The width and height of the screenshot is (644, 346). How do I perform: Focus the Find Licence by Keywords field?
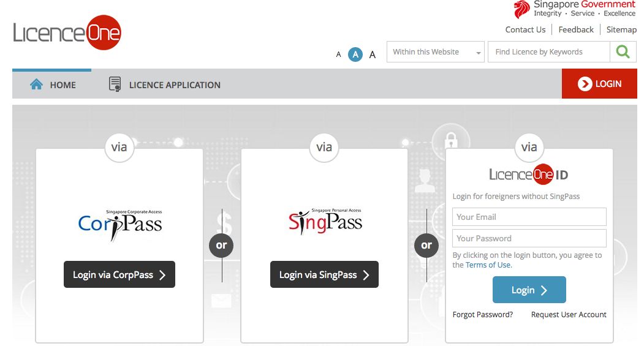[548, 51]
